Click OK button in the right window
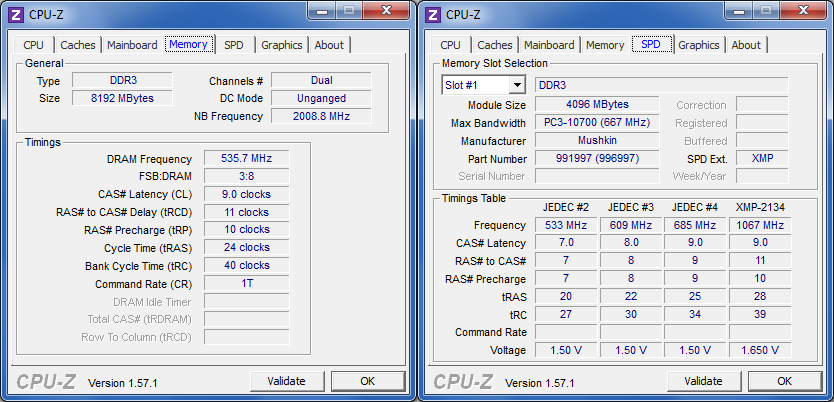The height and width of the screenshot is (402, 834). click(784, 381)
